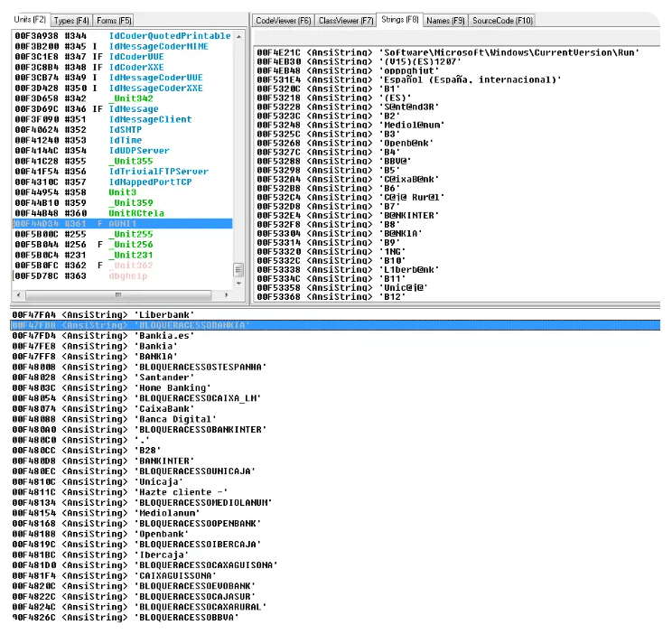
Task: Select string 'Openb@nk'
Action: [x=406, y=143]
